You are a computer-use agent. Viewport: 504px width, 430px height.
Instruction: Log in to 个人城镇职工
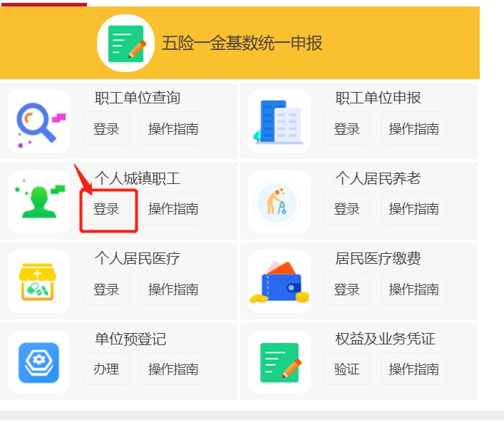pyautogui.click(x=106, y=208)
